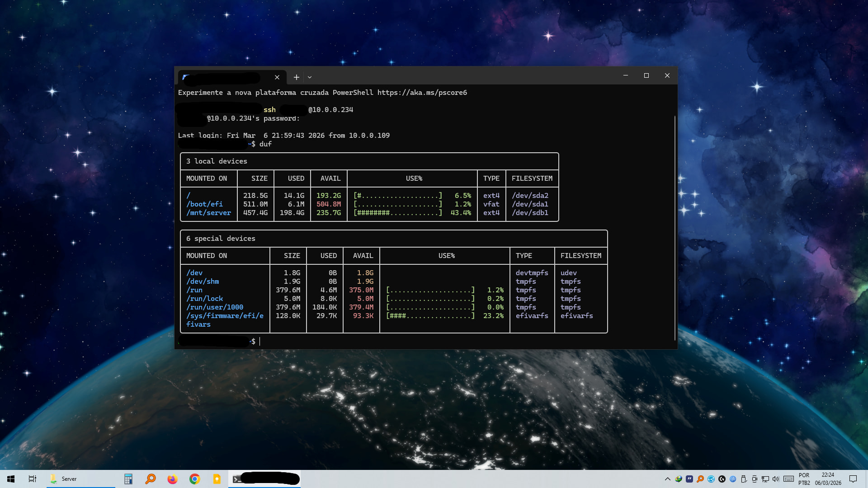Image resolution: width=868 pixels, height=488 pixels.
Task: Open Task View from the taskbar
Action: tap(33, 479)
